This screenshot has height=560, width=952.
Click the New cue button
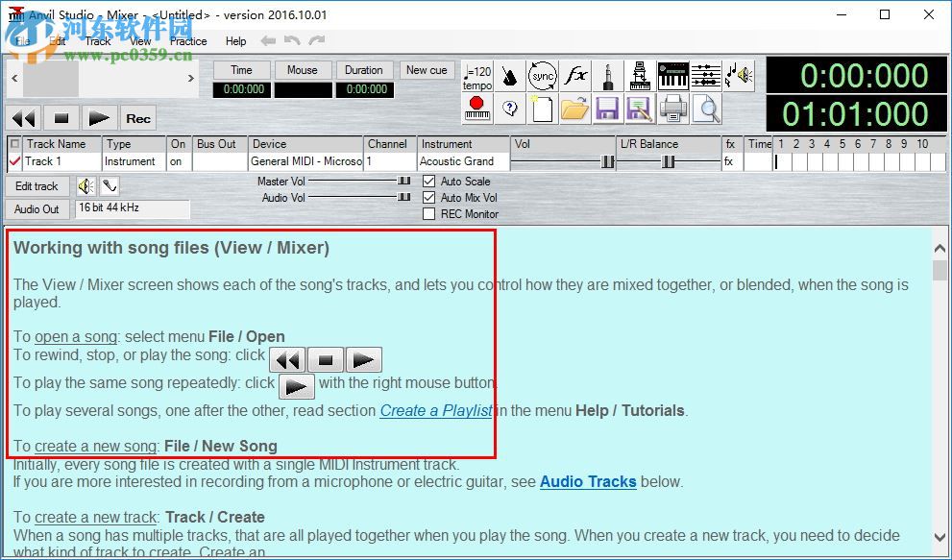427,70
